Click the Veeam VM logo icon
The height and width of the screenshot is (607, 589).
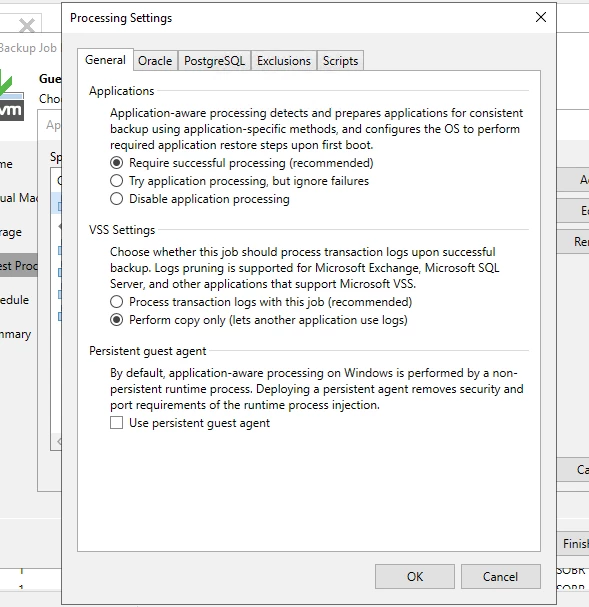[x=11, y=96]
